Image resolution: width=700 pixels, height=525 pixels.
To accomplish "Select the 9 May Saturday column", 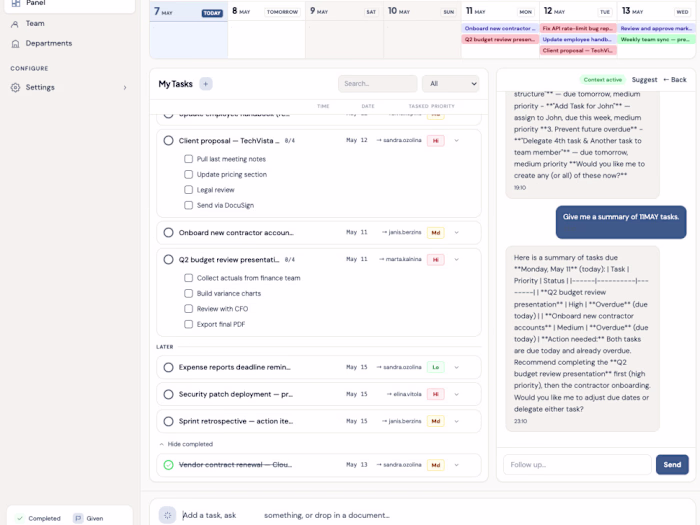I will 344,29.
